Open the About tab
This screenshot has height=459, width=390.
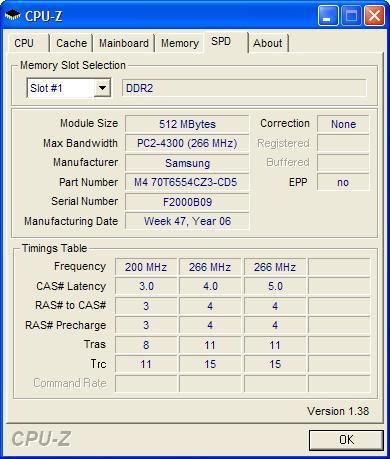click(x=268, y=43)
